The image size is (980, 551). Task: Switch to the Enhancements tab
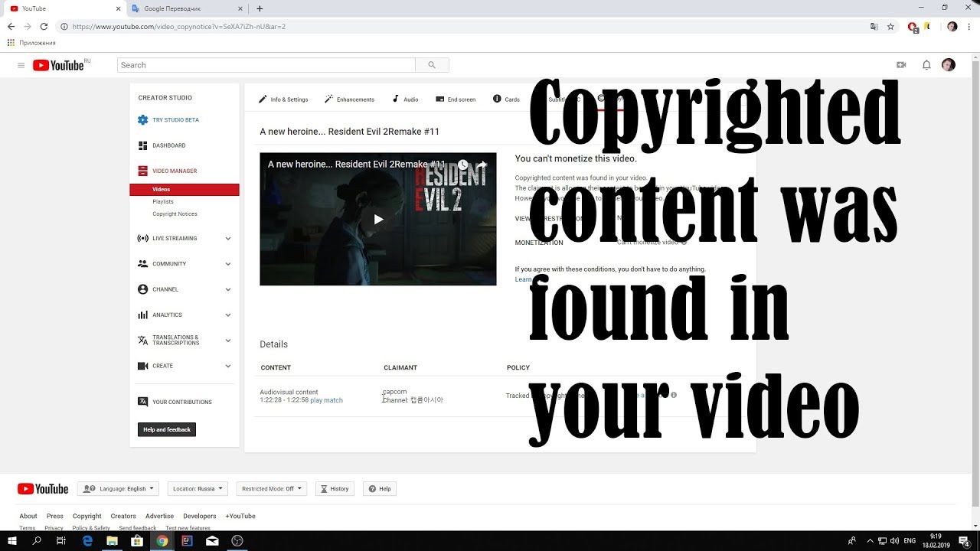pyautogui.click(x=349, y=99)
